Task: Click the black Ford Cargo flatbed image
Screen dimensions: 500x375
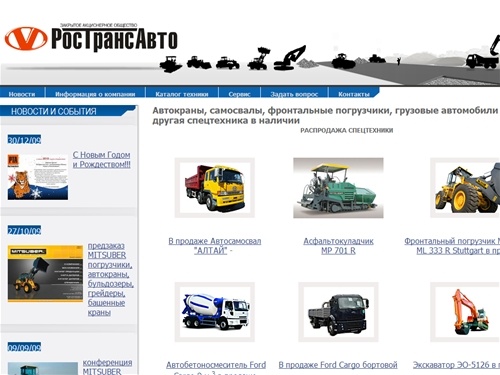Action: point(338,312)
